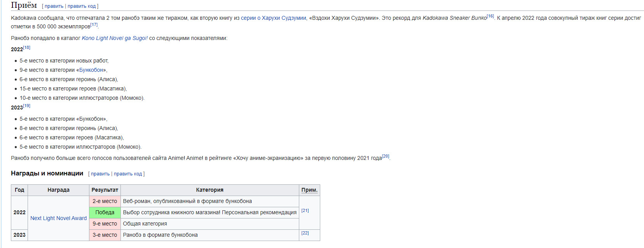Click the 'Прим.' column header
The width and height of the screenshot is (644, 248).
(x=309, y=190)
